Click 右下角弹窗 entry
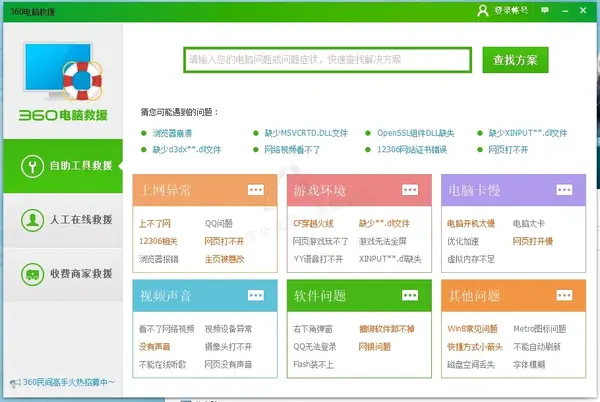This screenshot has width=600, height=402. [313, 329]
